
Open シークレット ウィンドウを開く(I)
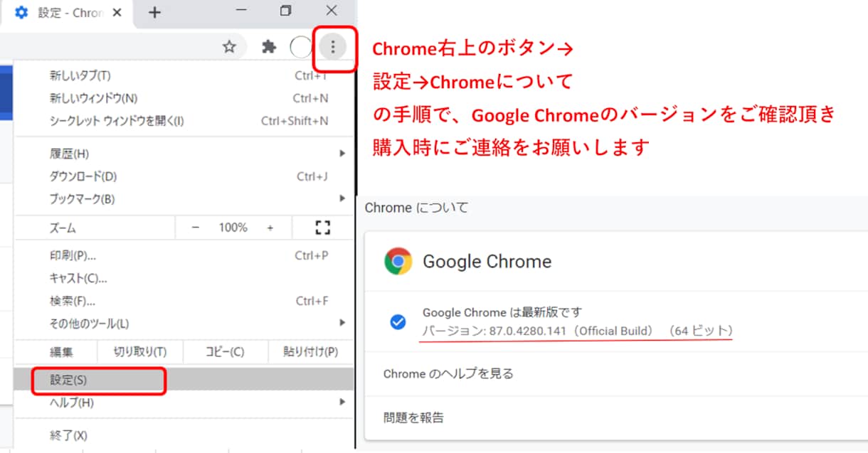click(x=185, y=121)
